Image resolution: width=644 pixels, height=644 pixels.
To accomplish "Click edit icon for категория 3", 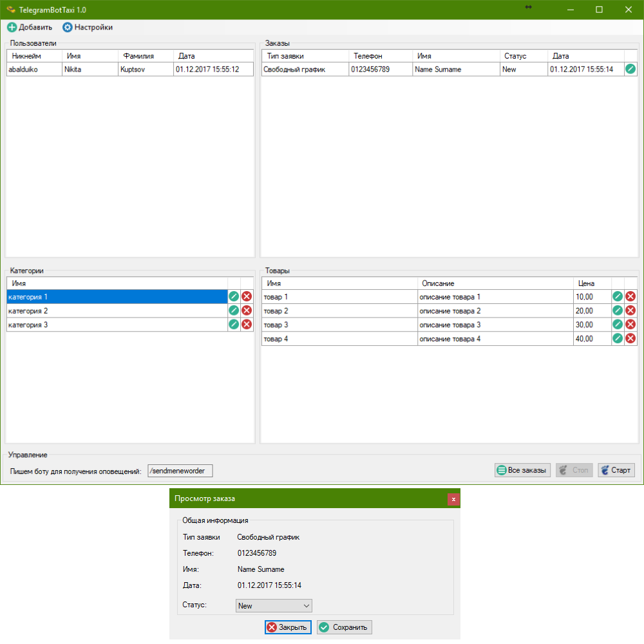I will tap(234, 325).
